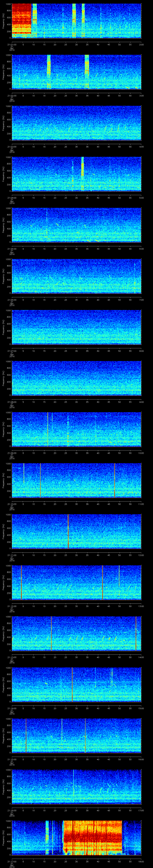Choose the spectrogram panel starting at 21:06:00
The height and width of the screenshot is (868, 153).
(x=76, y=276)
